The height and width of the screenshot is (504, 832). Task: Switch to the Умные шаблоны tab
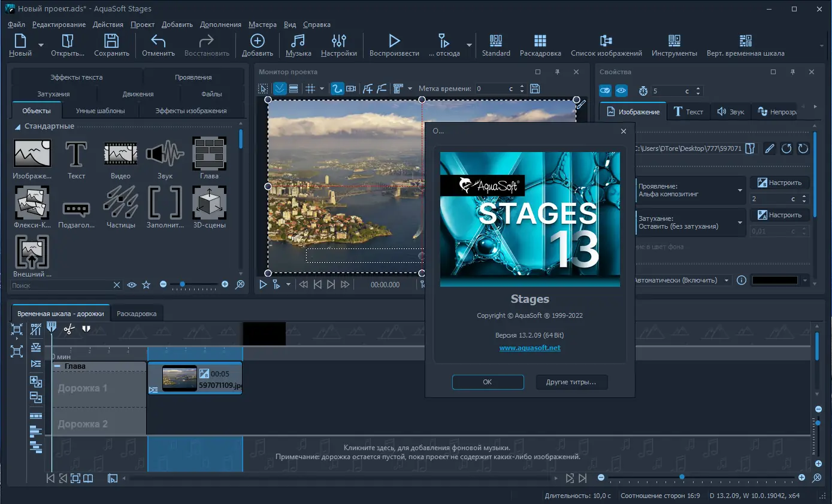click(x=99, y=111)
